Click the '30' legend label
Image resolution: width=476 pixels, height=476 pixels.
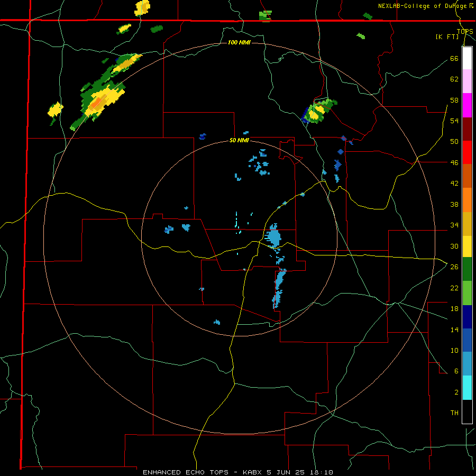click(x=454, y=246)
